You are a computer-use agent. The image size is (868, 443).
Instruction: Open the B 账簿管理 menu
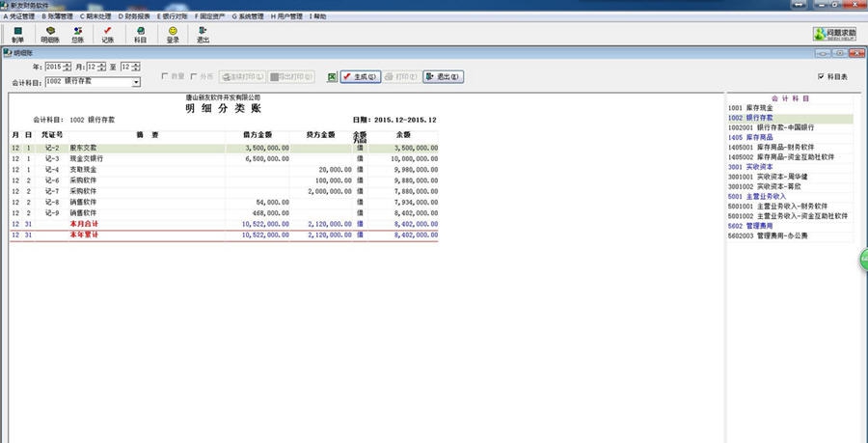[57, 16]
